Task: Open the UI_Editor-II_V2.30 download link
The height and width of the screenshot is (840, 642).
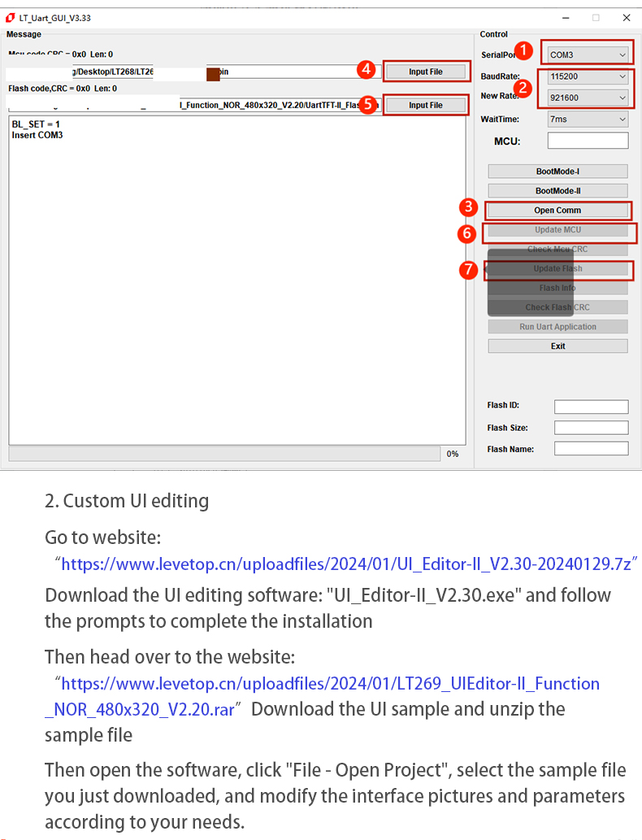Action: click(x=346, y=564)
